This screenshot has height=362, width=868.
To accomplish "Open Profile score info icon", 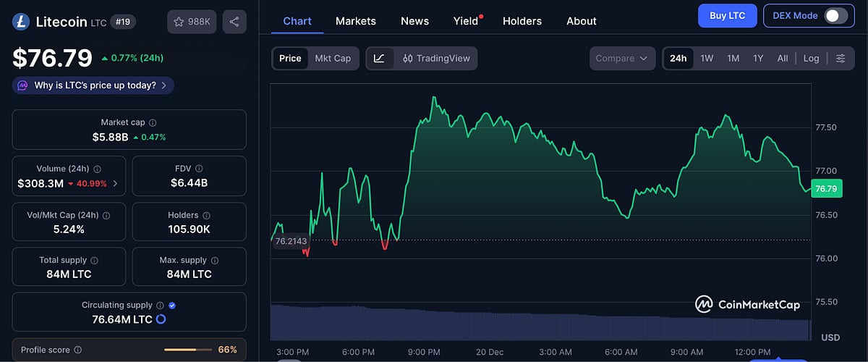I will click(78, 350).
